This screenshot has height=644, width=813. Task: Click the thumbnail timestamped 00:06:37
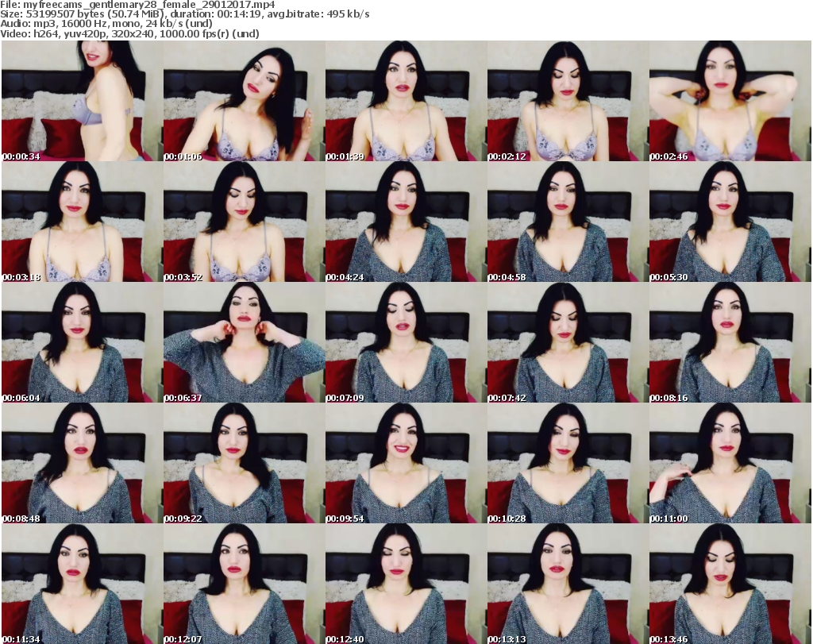pos(244,342)
